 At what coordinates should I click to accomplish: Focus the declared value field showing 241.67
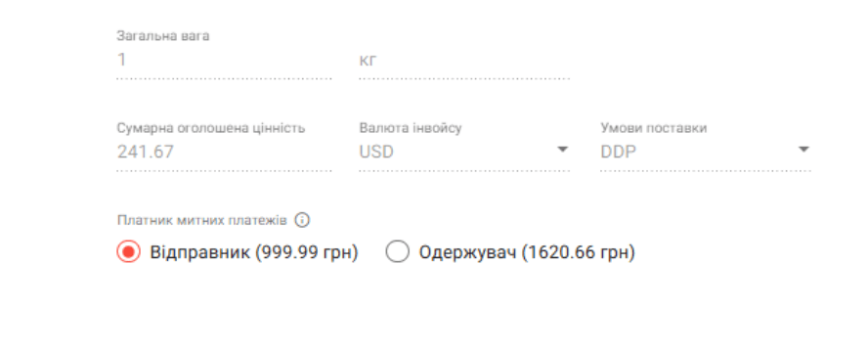coord(224,152)
